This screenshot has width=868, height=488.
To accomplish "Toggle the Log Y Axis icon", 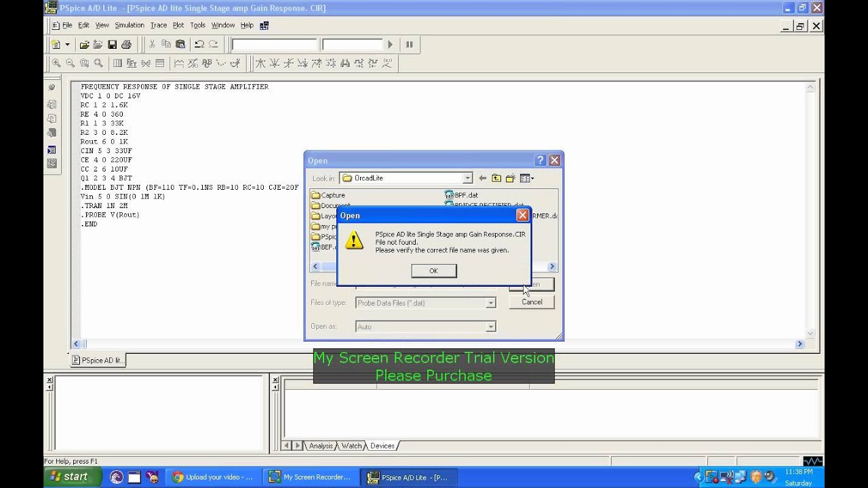I will coord(160,64).
